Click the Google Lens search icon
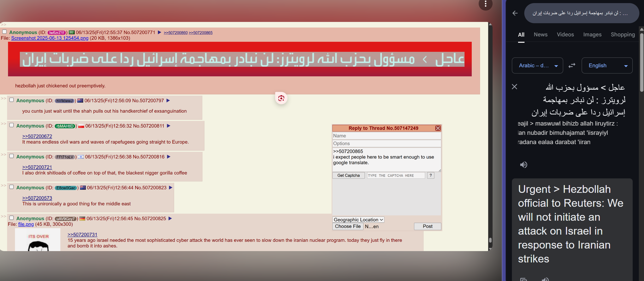The height and width of the screenshot is (281, 644). point(281,98)
